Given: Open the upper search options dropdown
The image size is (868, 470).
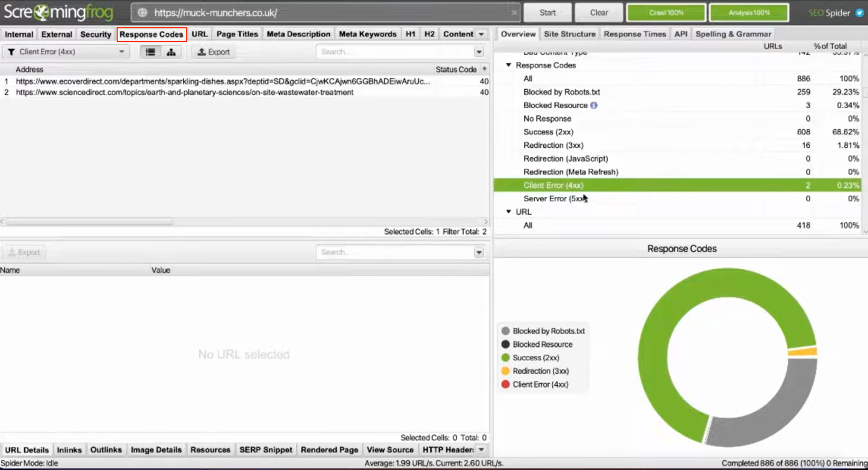Looking at the screenshot, I should click(x=479, y=52).
